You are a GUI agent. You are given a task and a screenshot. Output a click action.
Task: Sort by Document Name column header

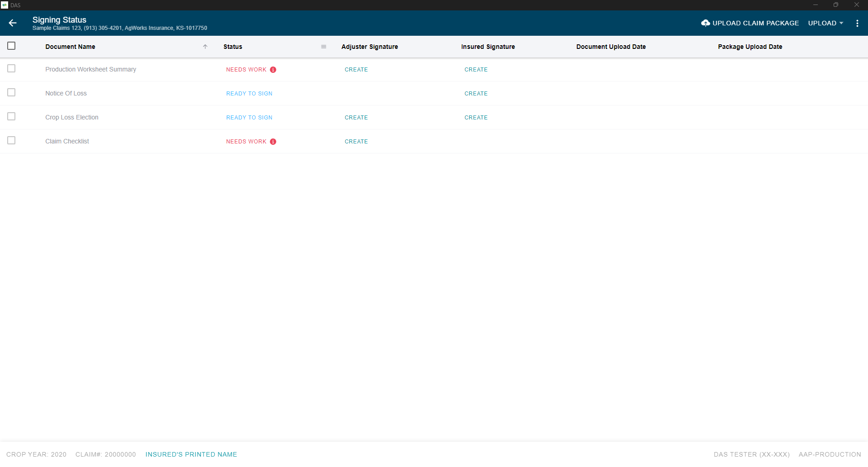(70, 47)
